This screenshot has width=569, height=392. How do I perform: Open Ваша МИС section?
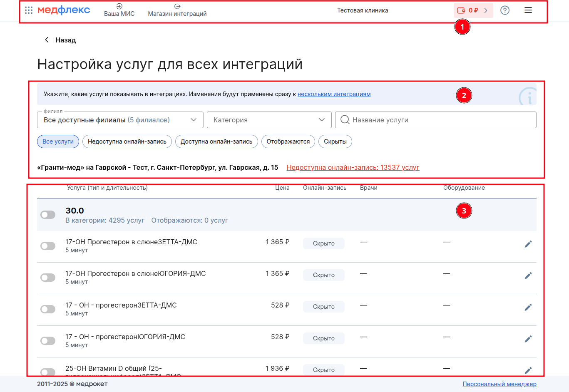tap(119, 10)
